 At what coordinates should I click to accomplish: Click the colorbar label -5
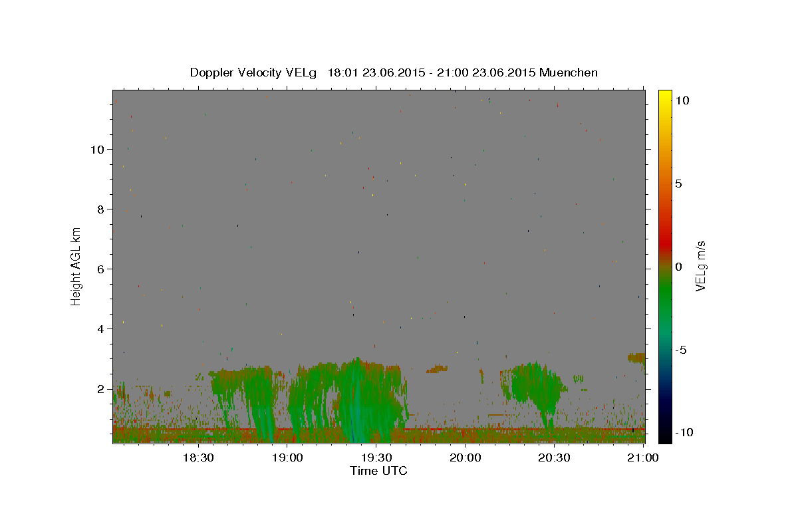(x=681, y=350)
